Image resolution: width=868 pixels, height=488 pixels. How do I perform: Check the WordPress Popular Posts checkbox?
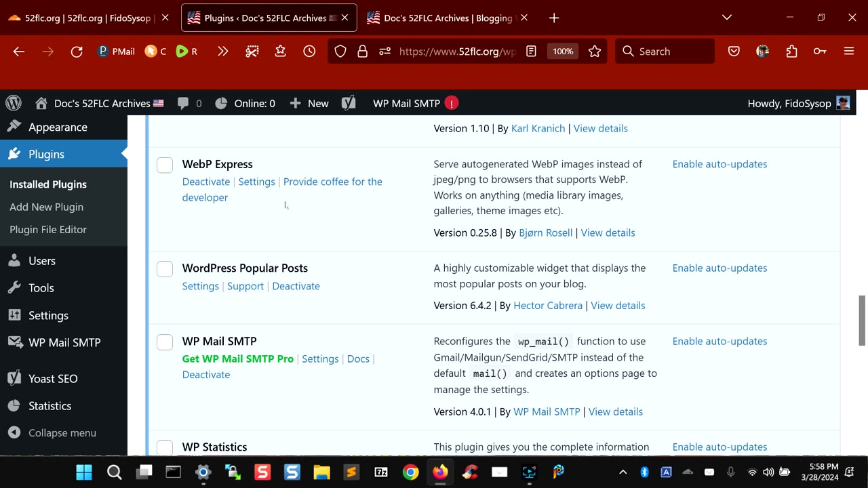click(x=165, y=269)
